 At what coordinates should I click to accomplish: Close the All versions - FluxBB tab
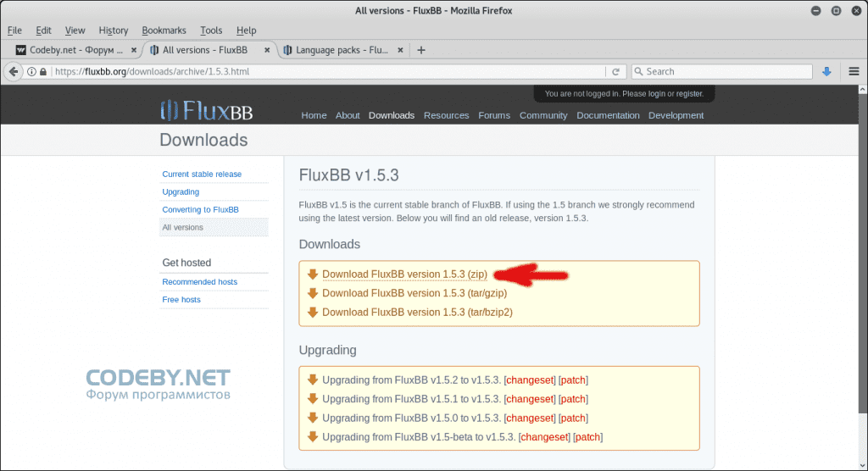click(267, 50)
